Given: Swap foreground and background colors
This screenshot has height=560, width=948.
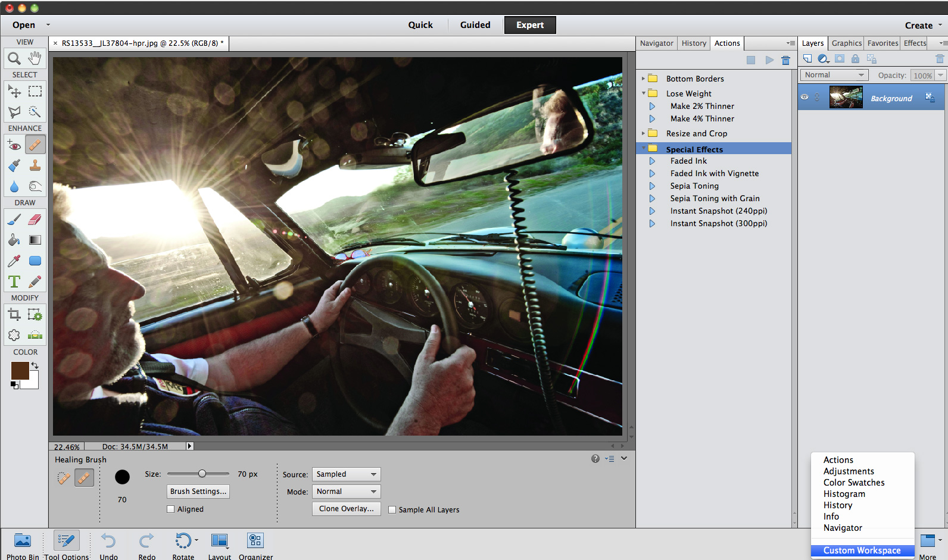Looking at the screenshot, I should [x=35, y=365].
